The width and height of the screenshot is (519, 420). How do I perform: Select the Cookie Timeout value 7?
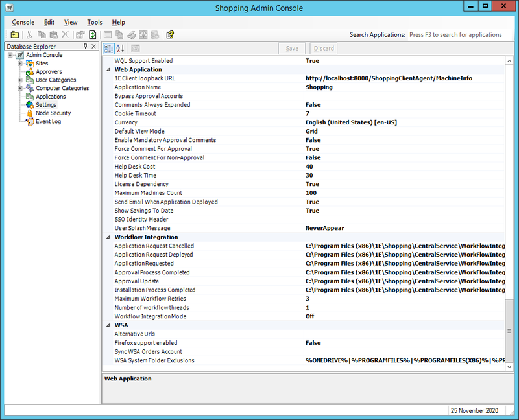308,114
